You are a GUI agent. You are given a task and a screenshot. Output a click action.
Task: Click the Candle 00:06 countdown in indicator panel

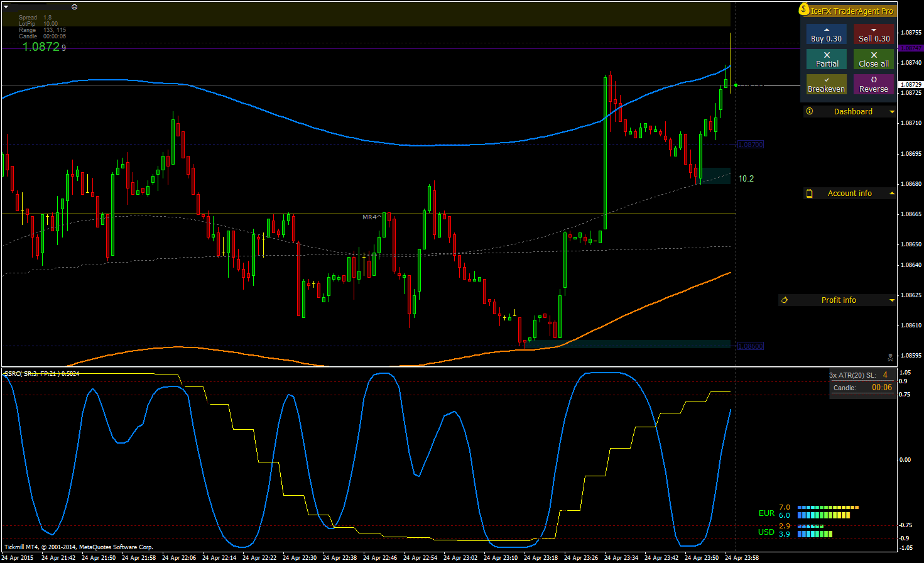pos(882,388)
